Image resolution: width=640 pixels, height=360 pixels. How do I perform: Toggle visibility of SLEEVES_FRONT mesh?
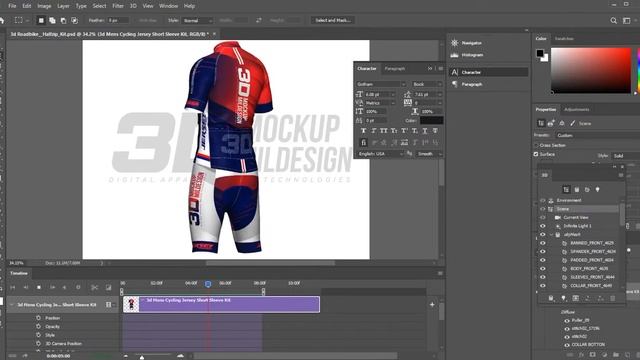point(543,278)
